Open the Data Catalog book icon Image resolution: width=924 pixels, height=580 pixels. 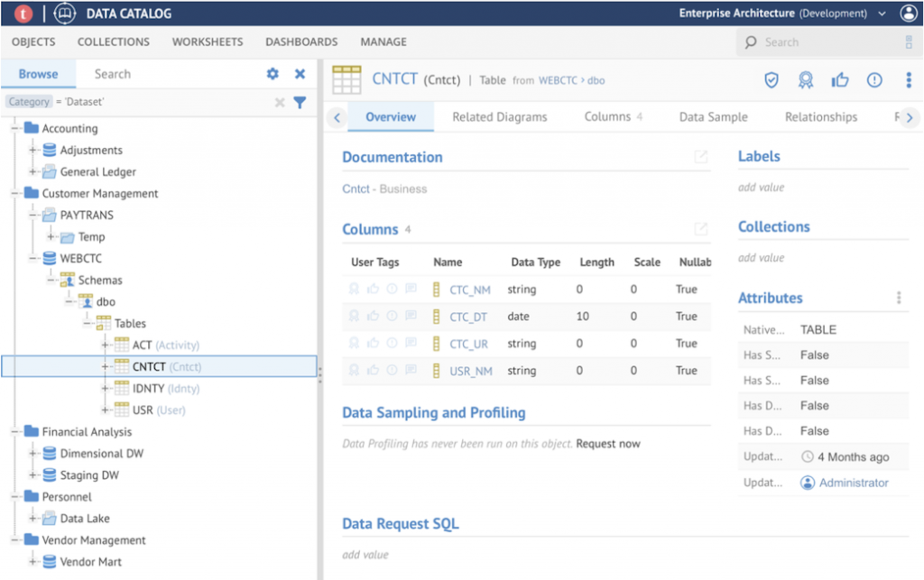65,13
